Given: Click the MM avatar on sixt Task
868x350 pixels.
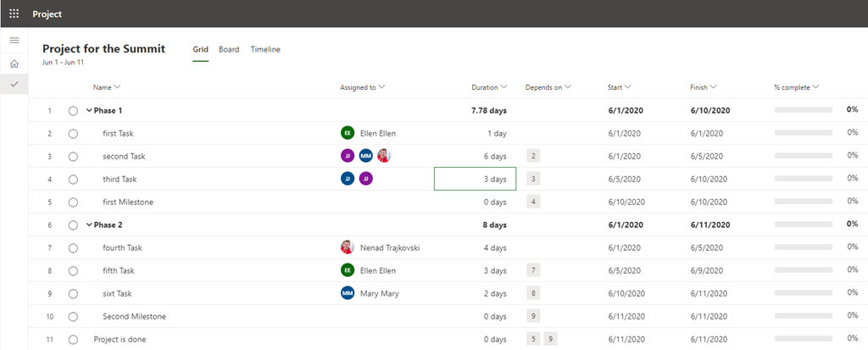Looking at the screenshot, I should coord(347,293).
